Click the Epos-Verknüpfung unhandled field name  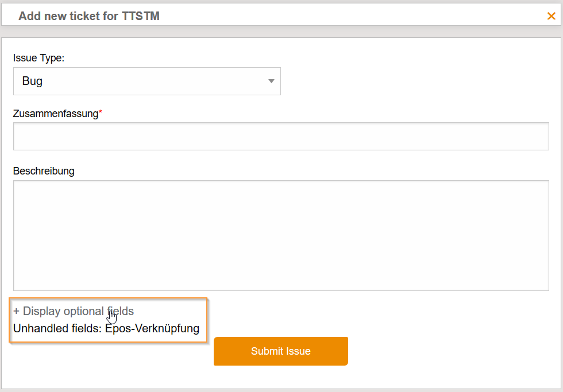(x=152, y=329)
